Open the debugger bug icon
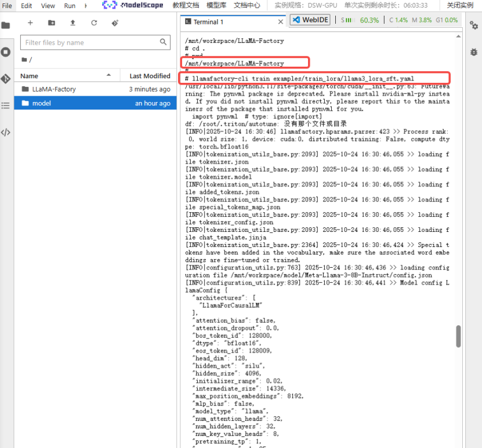Screen dimensions: 482x448 [x=474, y=52]
